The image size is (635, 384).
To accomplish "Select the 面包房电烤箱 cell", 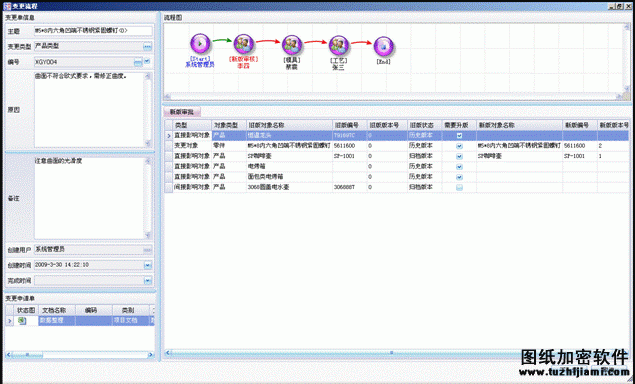I will pos(289,177).
